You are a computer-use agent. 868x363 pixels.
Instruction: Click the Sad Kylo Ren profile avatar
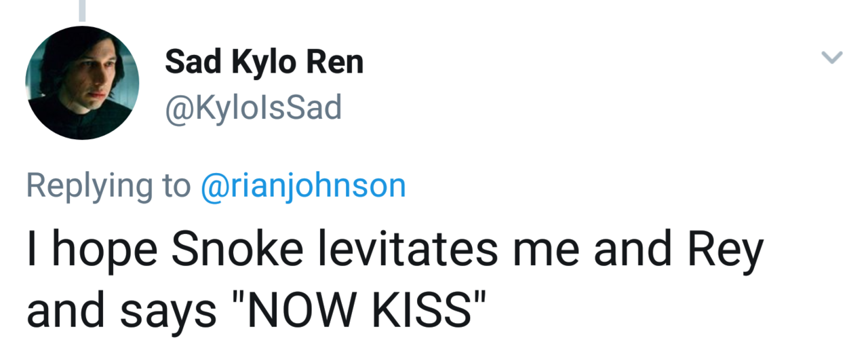pyautogui.click(x=82, y=83)
